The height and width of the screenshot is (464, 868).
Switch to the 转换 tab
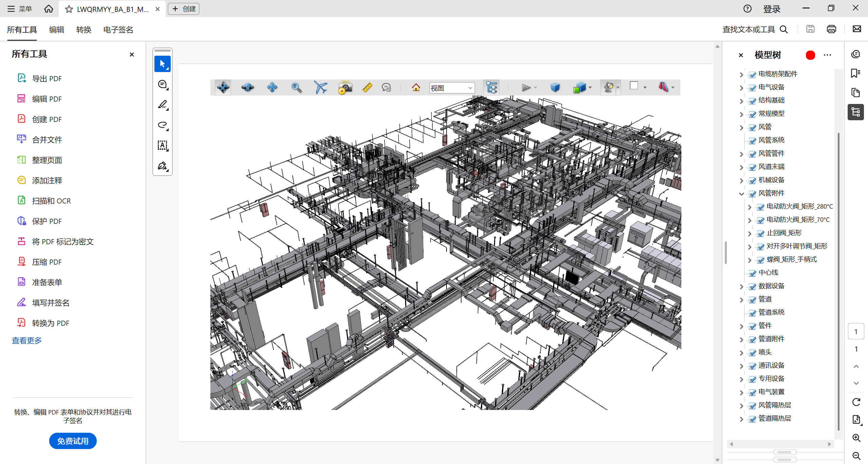tap(83, 30)
